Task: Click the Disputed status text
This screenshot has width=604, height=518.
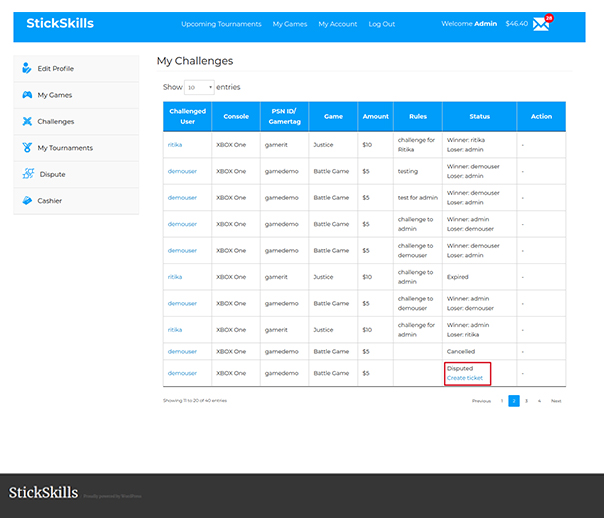Action: point(460,369)
